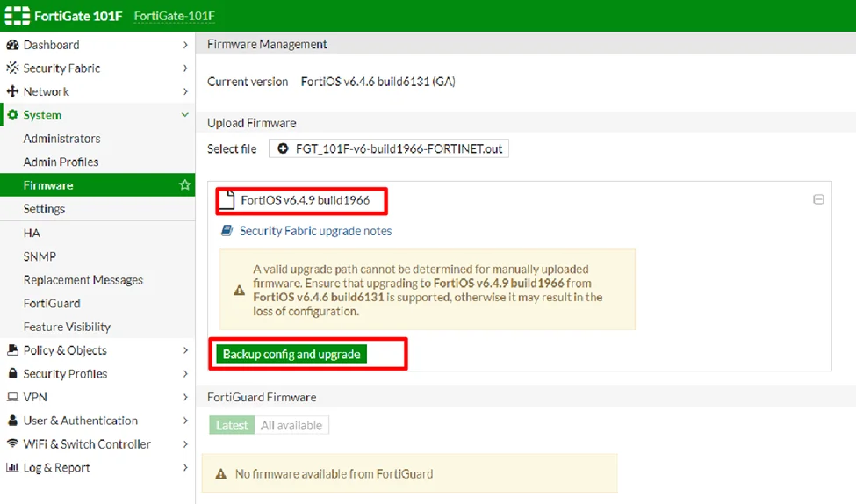Open the Dashboard menu label
Viewport: 856px width, 504px height.
point(51,45)
